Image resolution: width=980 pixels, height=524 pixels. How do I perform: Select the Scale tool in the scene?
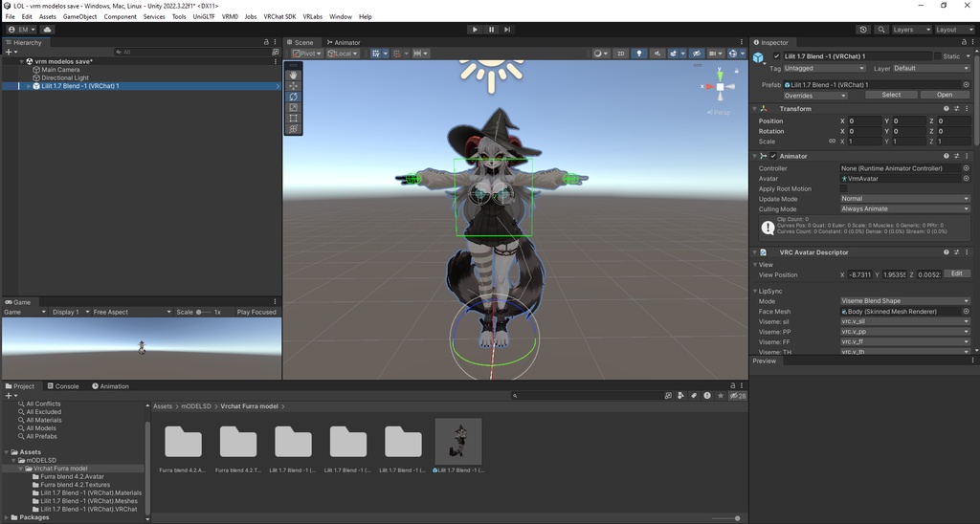(x=293, y=107)
